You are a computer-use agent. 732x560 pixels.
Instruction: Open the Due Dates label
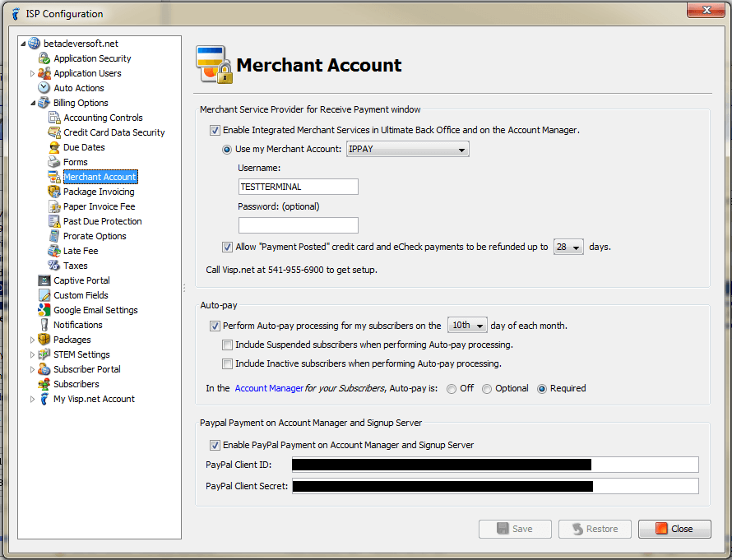pyautogui.click(x=84, y=147)
